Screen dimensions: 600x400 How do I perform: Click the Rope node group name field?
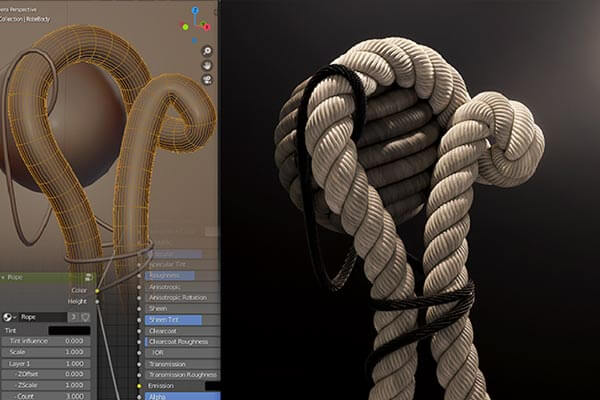[43, 317]
